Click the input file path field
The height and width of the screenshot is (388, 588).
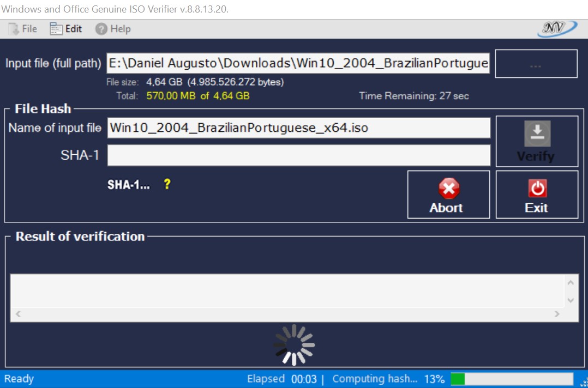tap(299, 63)
